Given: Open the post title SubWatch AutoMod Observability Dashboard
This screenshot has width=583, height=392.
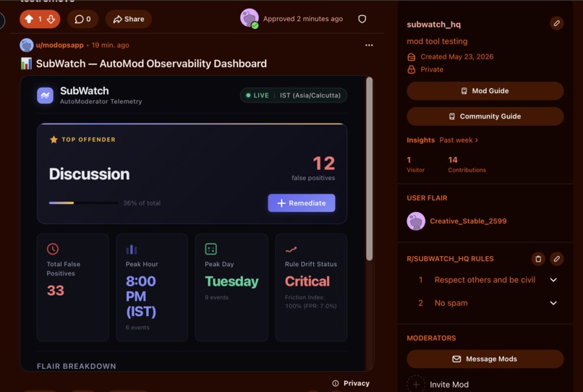Looking at the screenshot, I should click(x=151, y=64).
